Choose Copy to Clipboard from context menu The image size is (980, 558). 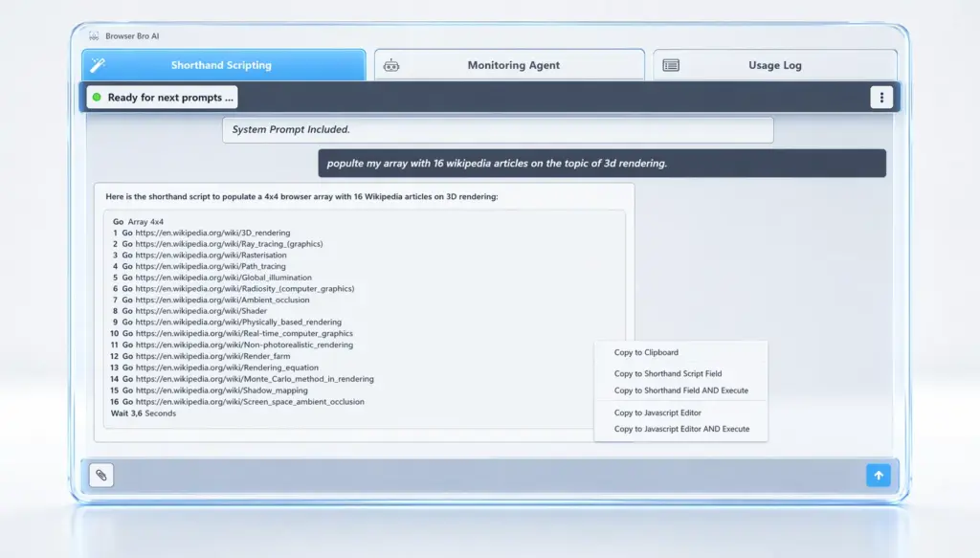point(646,353)
